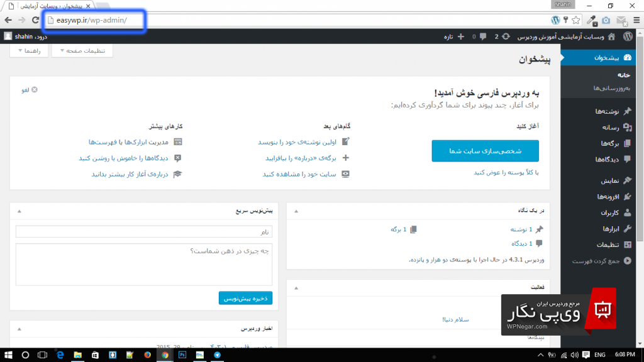
Task: Click the comments icon in sidebar
Action: point(627,159)
